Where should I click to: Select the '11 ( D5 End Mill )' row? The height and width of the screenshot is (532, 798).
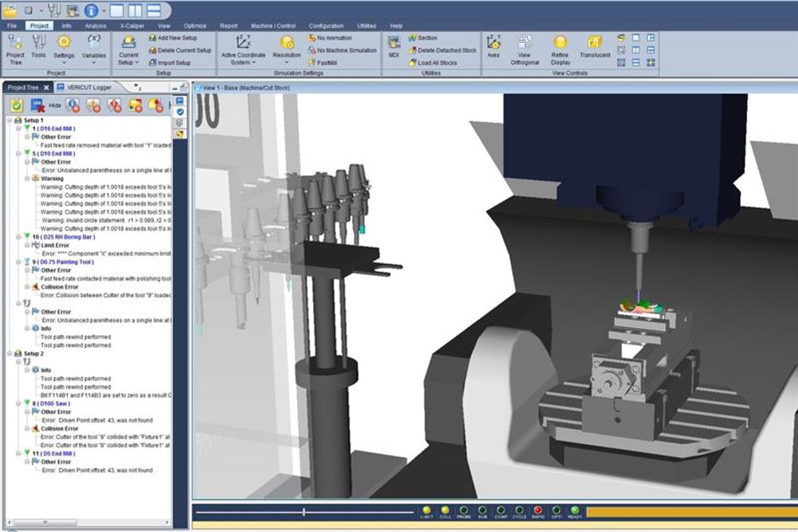pos(53,453)
